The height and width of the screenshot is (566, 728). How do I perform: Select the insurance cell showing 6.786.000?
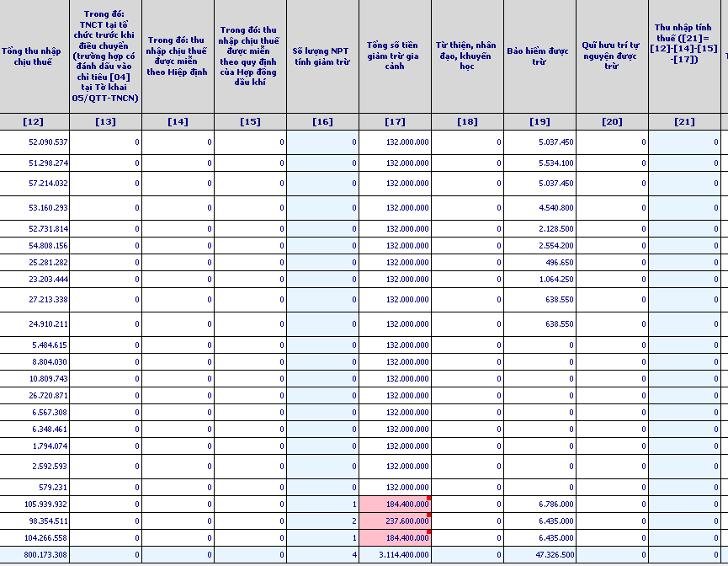coord(539,504)
